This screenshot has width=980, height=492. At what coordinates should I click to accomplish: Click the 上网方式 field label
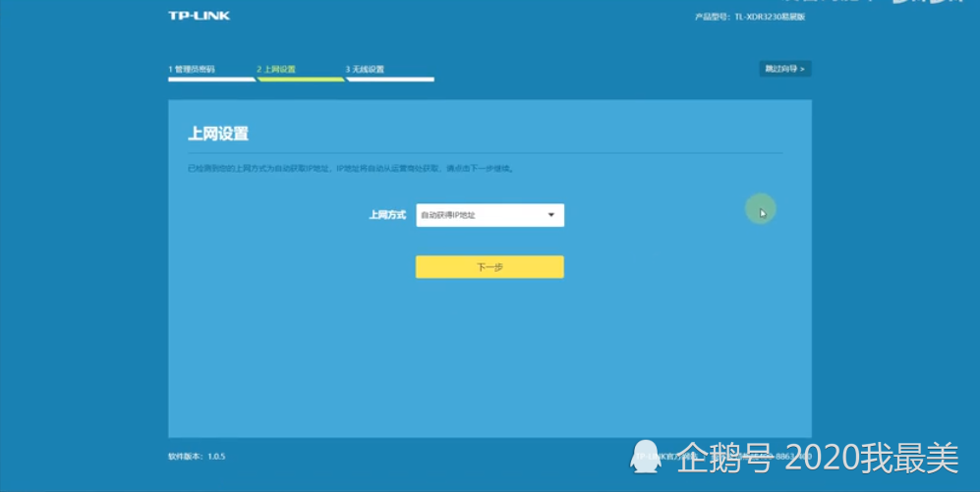(x=387, y=215)
